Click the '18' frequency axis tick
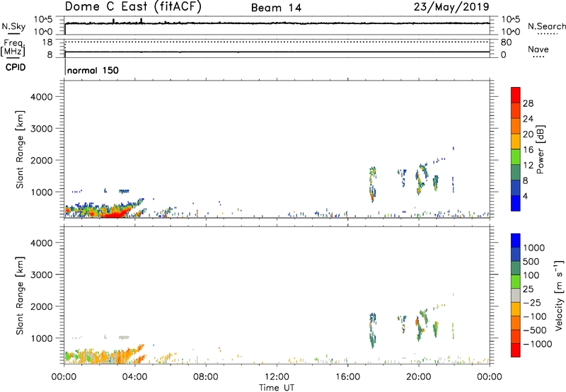 [47, 42]
